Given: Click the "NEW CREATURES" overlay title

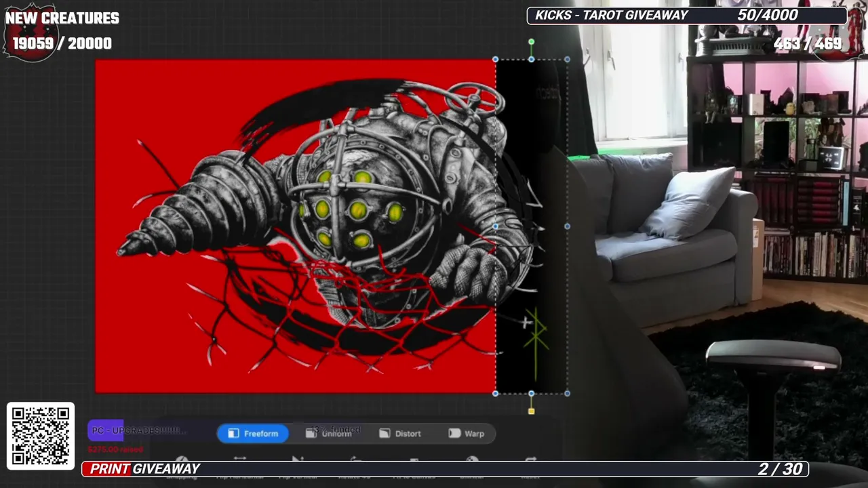Looking at the screenshot, I should tap(62, 18).
